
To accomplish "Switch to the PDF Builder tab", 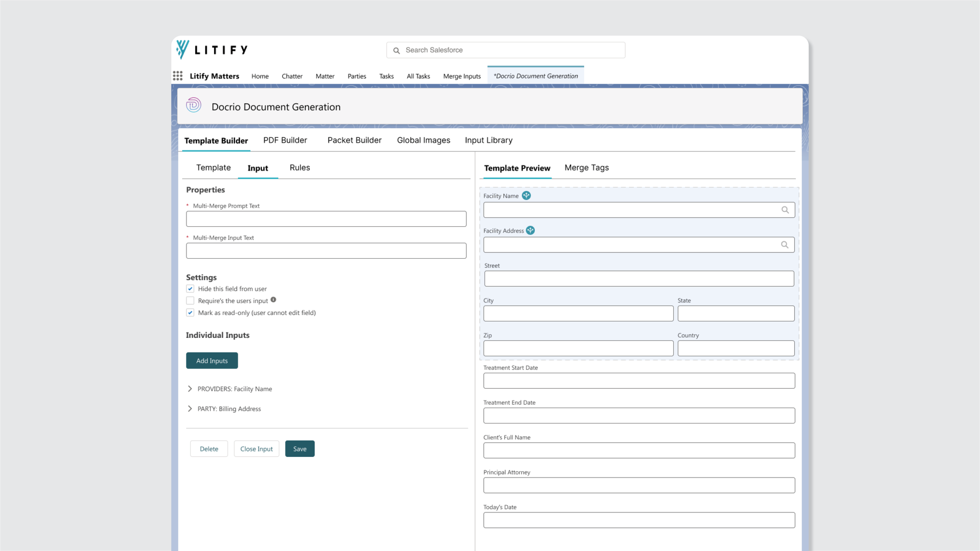I will [285, 140].
